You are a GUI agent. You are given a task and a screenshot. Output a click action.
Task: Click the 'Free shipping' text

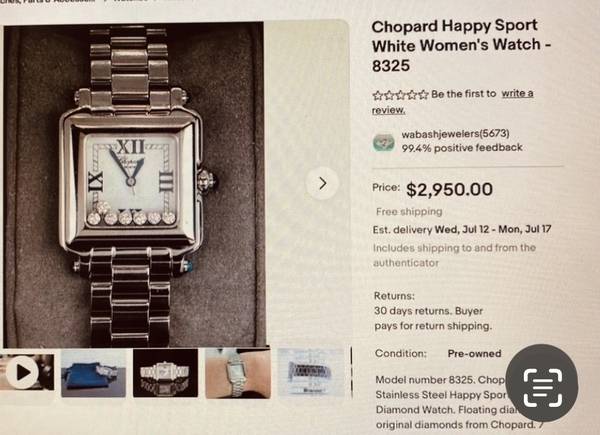pyautogui.click(x=409, y=212)
